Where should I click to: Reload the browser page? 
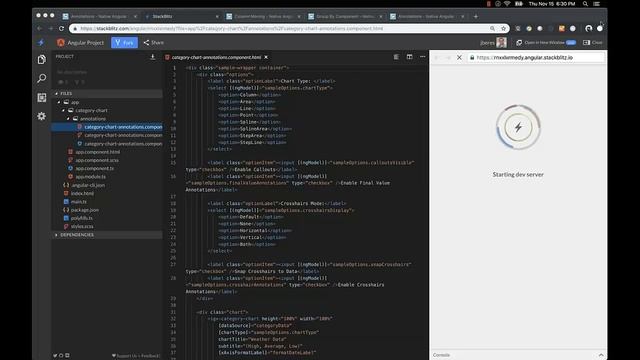coord(62,29)
